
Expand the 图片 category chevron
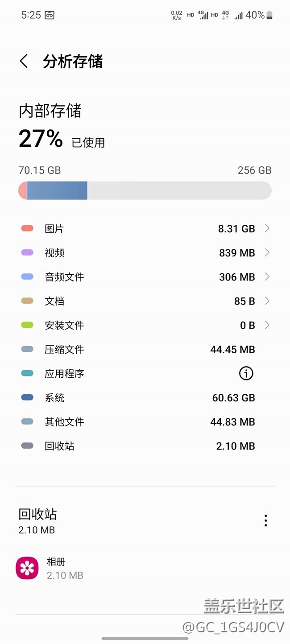pyautogui.click(x=267, y=229)
